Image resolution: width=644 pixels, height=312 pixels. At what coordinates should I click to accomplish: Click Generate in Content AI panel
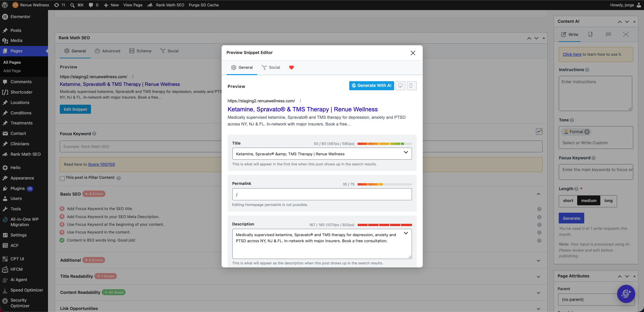(571, 218)
